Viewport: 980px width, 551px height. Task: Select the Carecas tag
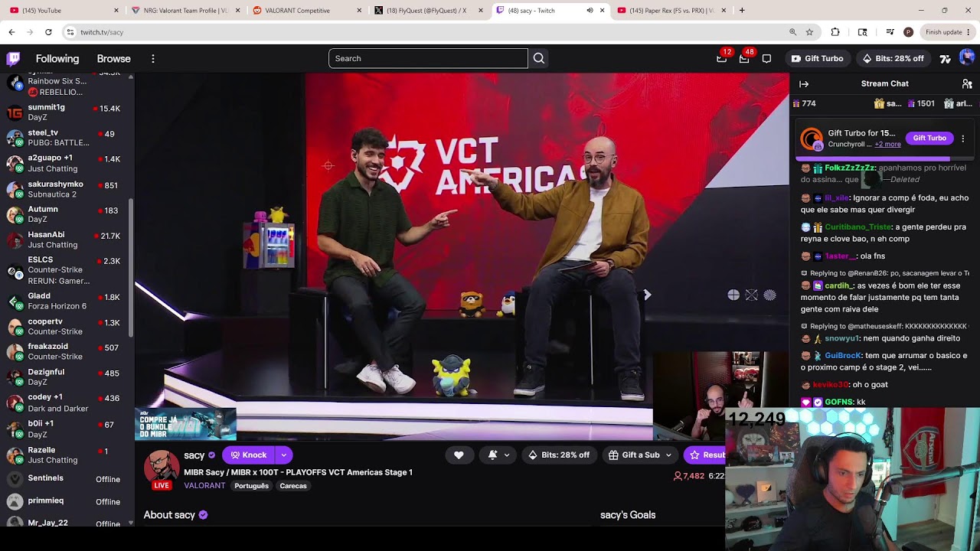293,486
